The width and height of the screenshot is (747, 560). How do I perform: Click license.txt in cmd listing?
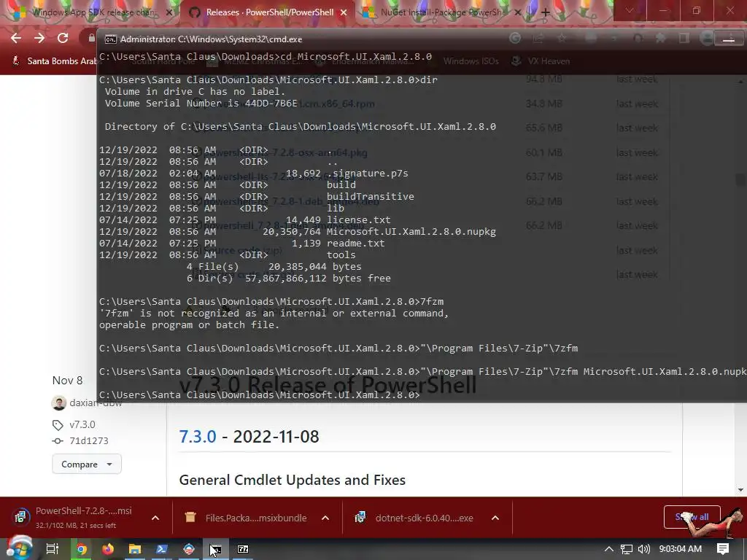359,220
